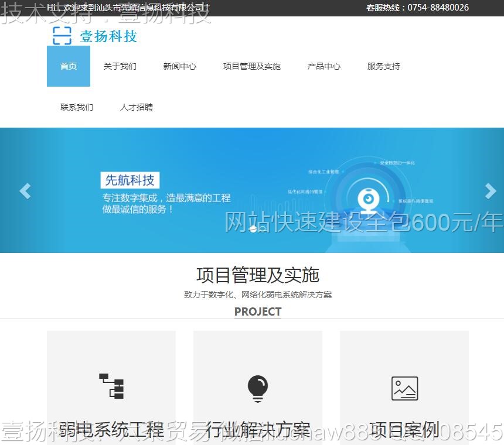The width and height of the screenshot is (504, 445).
Task: Open the 人才招聘 menu
Action: pyautogui.click(x=136, y=107)
